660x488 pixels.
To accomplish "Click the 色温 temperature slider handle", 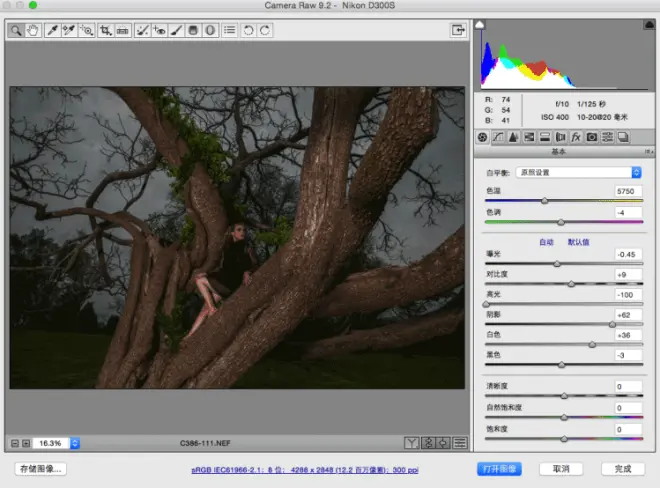I will pos(545,201).
